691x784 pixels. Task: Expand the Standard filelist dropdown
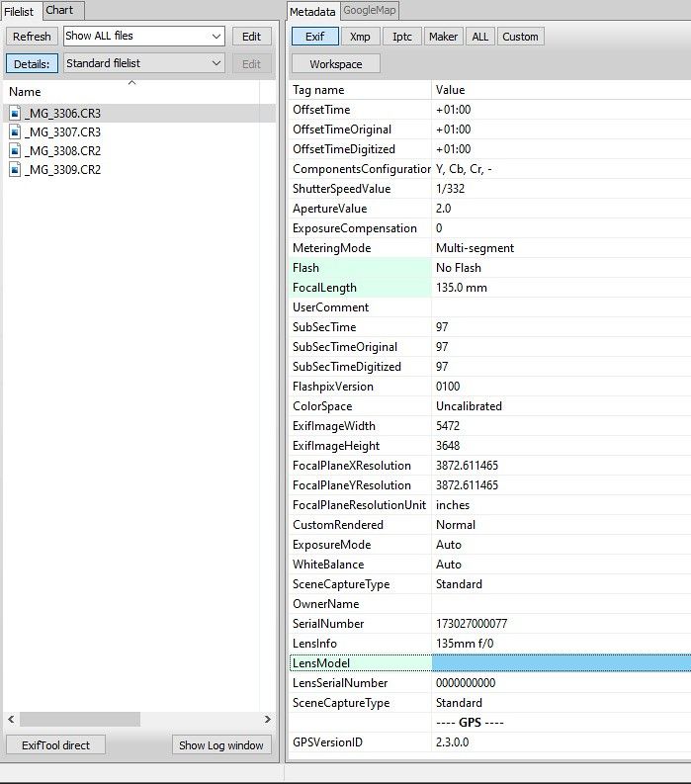coord(143,63)
